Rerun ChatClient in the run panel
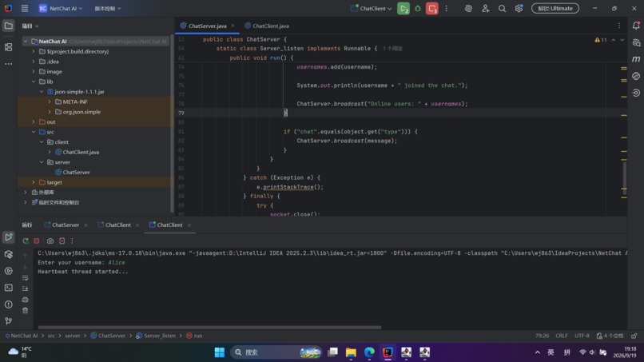 [26, 241]
